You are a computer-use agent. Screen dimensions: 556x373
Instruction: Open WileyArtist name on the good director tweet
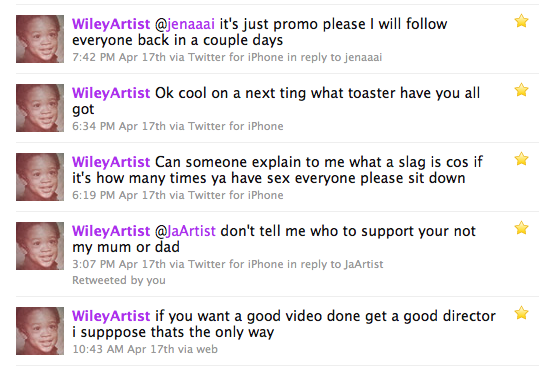tap(111, 316)
